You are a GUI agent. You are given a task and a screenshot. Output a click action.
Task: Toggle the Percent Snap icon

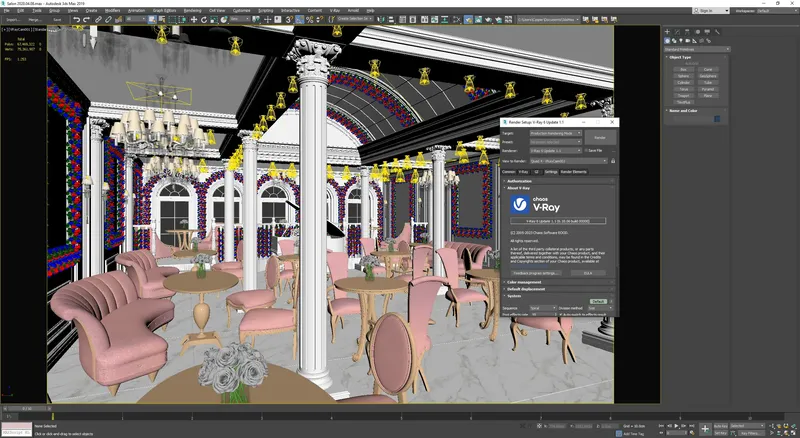(x=309, y=20)
